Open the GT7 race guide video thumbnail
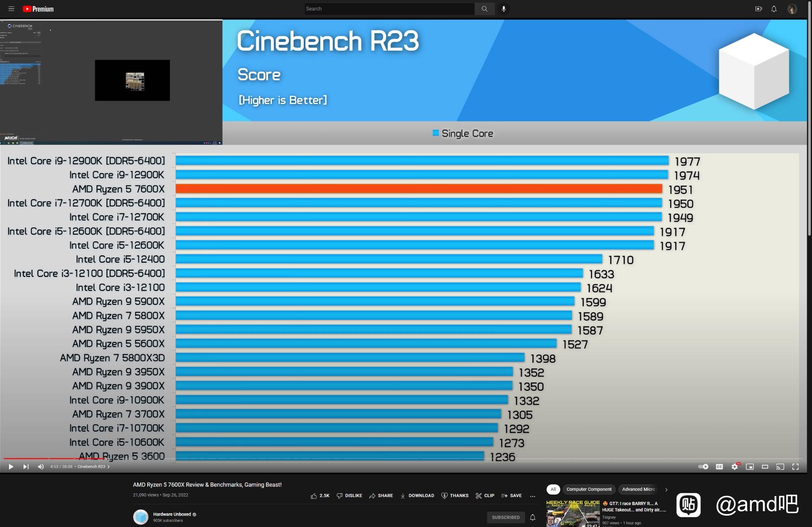Viewport: 812px width, 527px height. pos(572,514)
